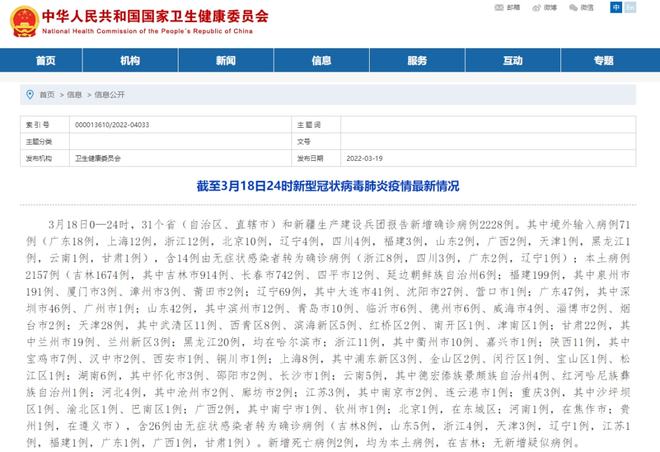Click the 卫生健康委员会 publisher value

coord(98,158)
